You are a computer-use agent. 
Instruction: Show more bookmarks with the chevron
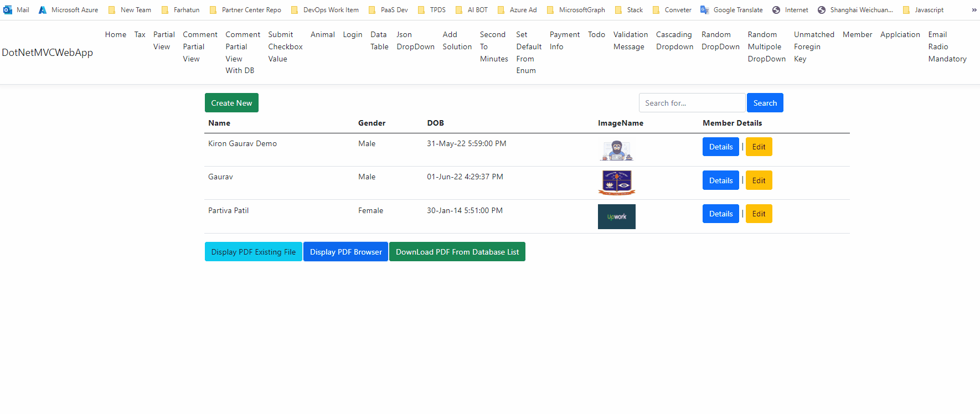tap(974, 10)
